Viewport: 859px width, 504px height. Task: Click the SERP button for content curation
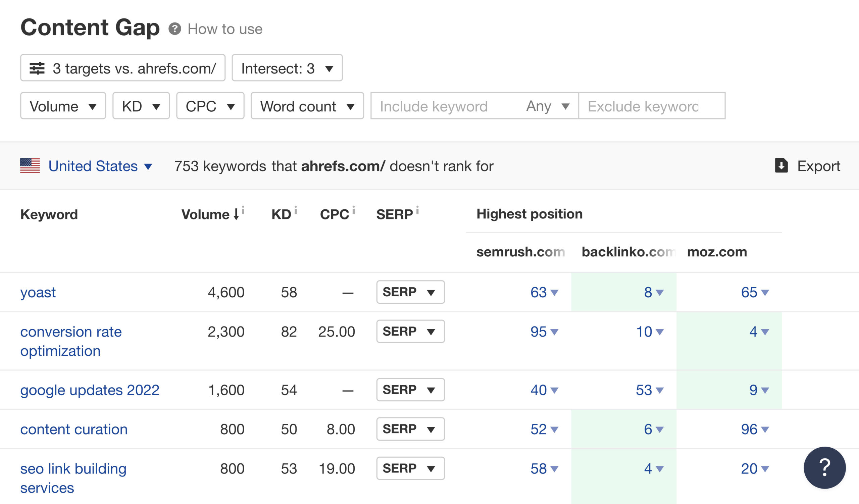pos(410,429)
